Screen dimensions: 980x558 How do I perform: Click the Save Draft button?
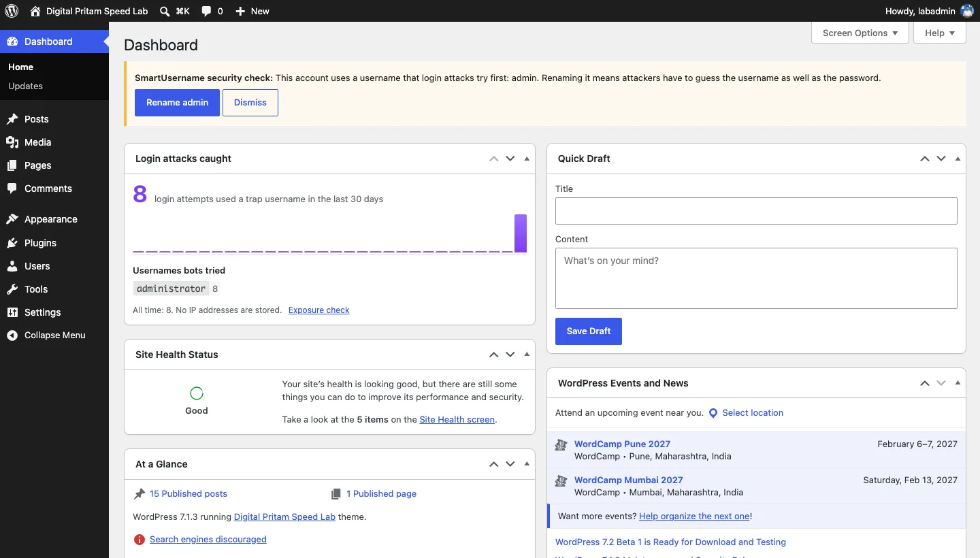click(589, 331)
